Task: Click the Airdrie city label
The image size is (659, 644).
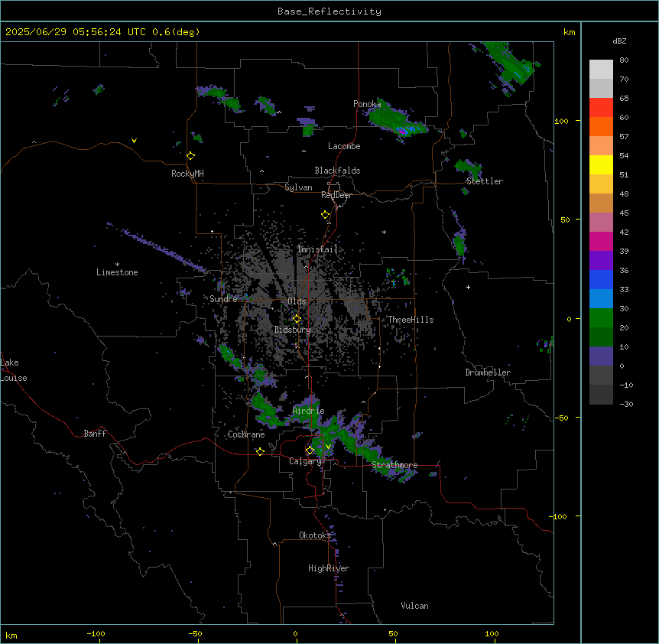Action: click(309, 411)
